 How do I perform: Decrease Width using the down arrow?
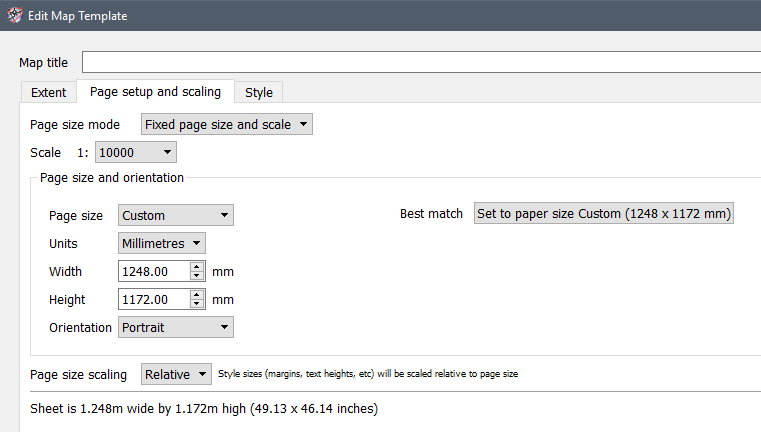(197, 276)
